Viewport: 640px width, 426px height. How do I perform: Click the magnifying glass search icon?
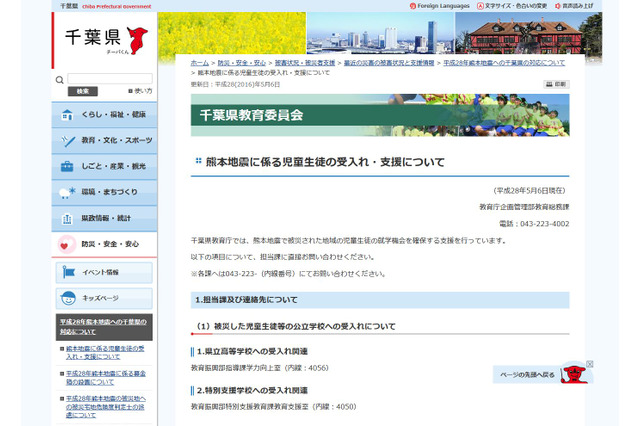coord(61,79)
